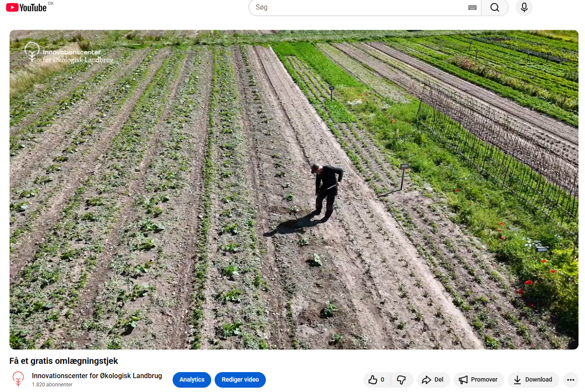Dislike the video with thumbs down
Image resolution: width=585 pixels, height=392 pixels.
pyautogui.click(x=402, y=380)
